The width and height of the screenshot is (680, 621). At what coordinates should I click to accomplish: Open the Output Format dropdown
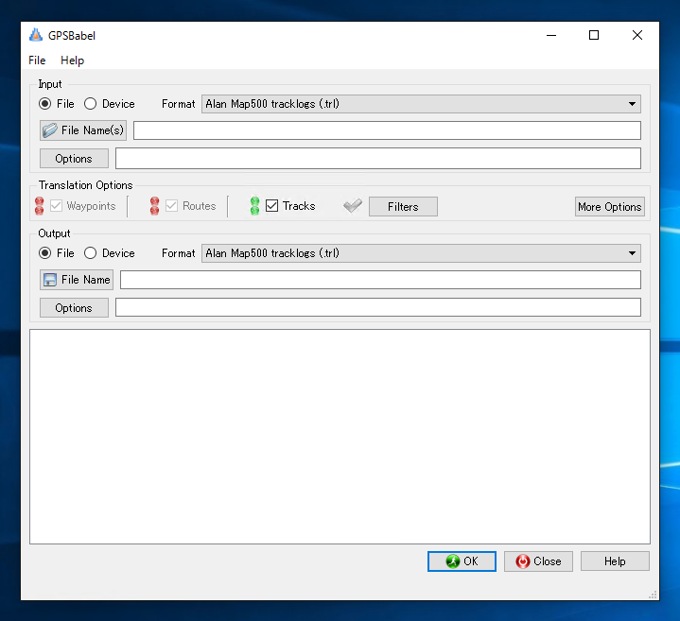[421, 253]
